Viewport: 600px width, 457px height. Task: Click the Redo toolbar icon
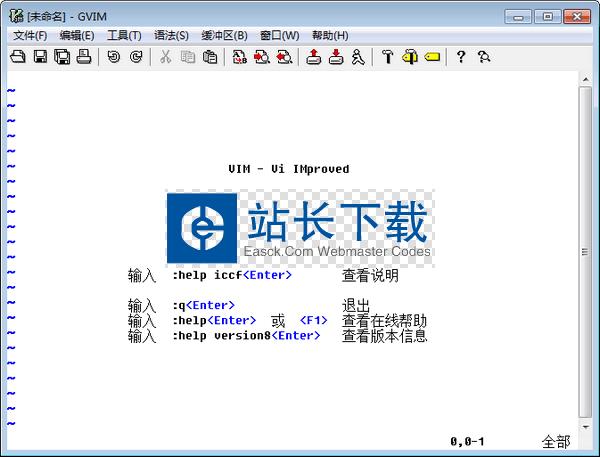pos(136,57)
